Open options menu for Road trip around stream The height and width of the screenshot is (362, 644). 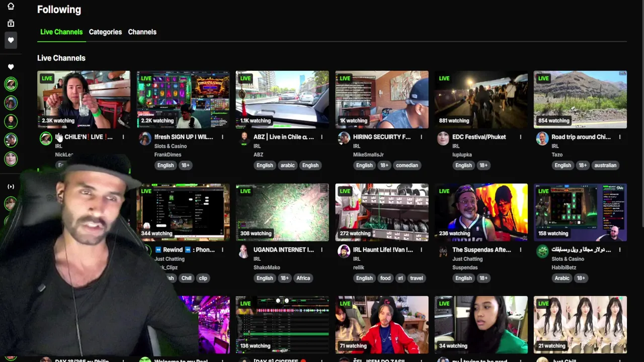pos(620,137)
